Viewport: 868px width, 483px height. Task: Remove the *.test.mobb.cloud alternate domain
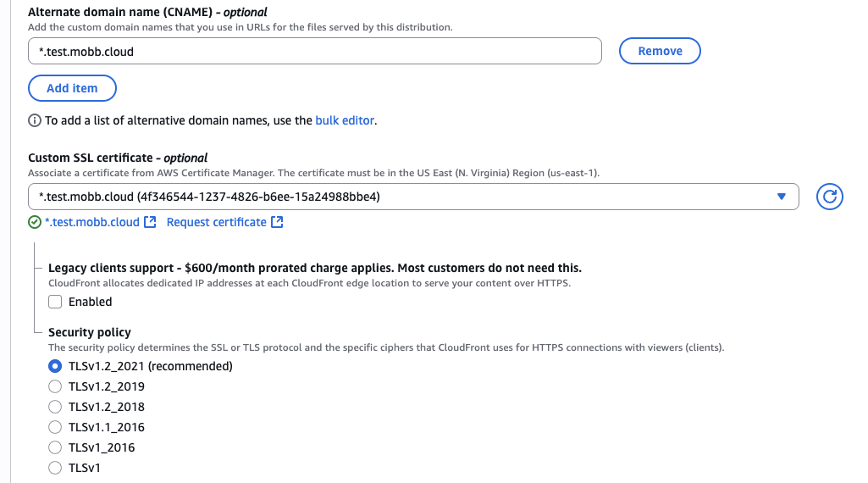(x=660, y=51)
